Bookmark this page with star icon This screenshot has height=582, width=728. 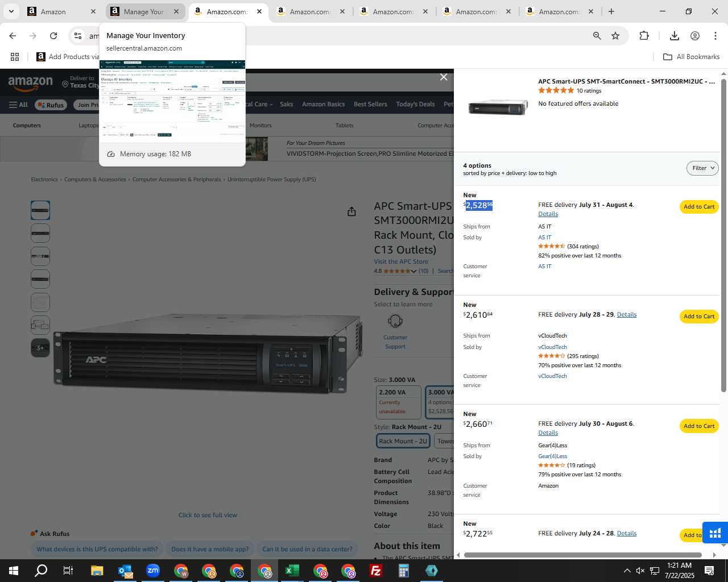click(615, 36)
